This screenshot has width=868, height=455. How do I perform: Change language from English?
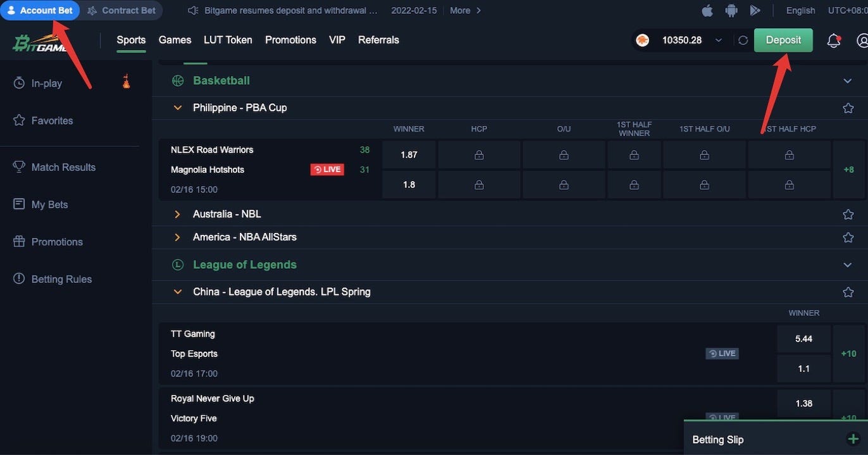point(800,10)
